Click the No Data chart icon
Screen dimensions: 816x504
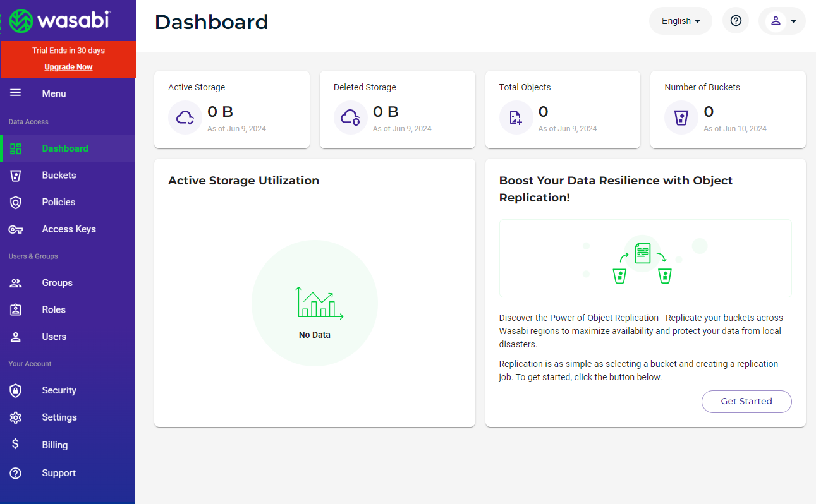319,302
